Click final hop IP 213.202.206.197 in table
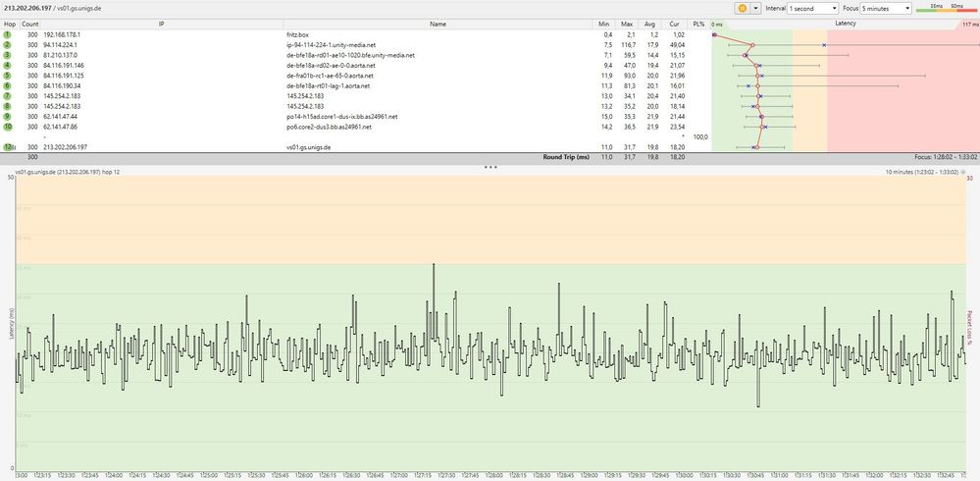Viewport: 980px width, 481px height. pos(65,147)
